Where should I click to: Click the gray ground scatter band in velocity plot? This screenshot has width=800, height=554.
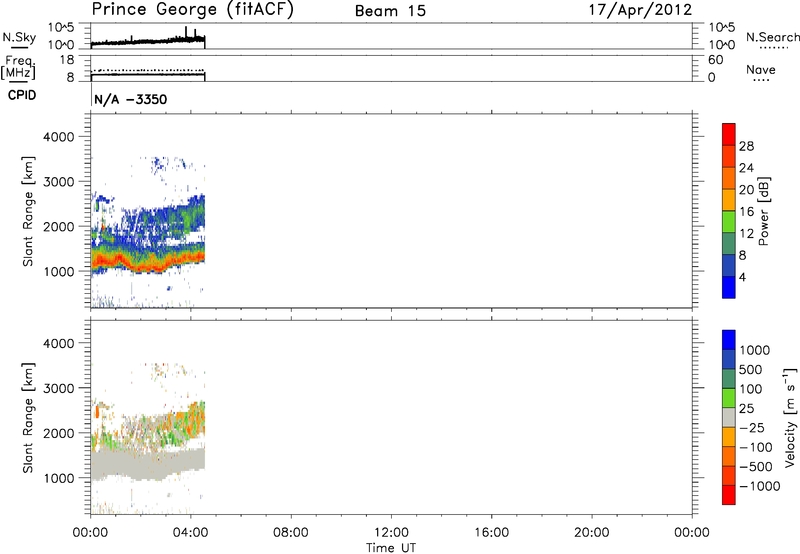[x=148, y=463]
